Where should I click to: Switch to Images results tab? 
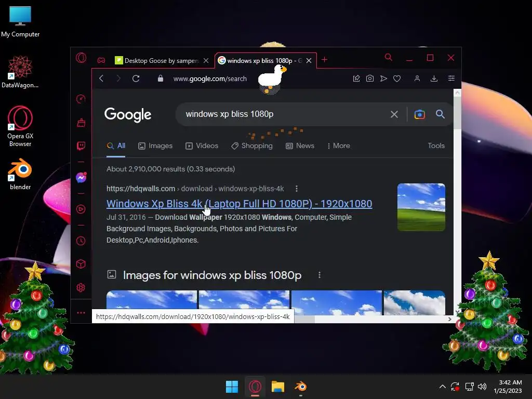155,146
